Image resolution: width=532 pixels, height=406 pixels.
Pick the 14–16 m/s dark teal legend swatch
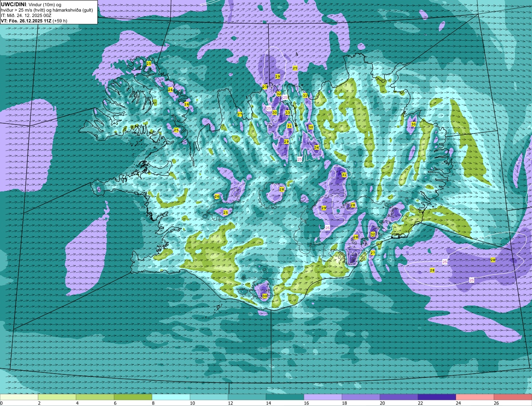[285, 397]
